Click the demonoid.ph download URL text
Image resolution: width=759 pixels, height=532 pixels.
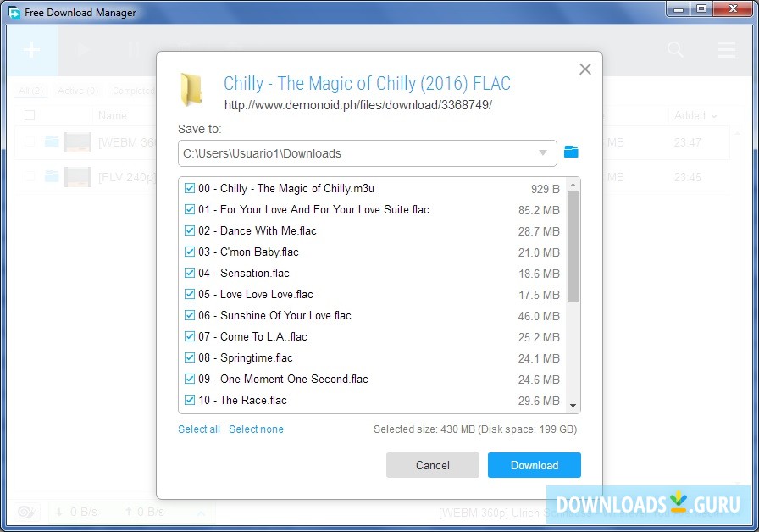(x=358, y=105)
